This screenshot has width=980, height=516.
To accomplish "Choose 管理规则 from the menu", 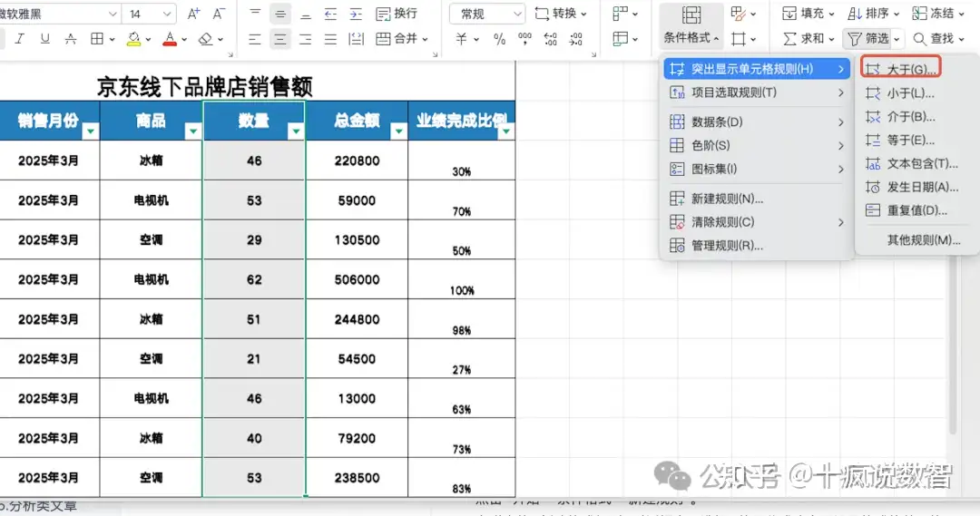I will [x=757, y=246].
